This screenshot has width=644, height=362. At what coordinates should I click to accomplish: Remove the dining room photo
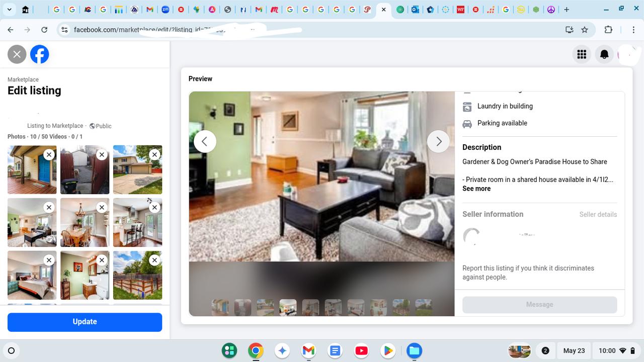point(102,207)
